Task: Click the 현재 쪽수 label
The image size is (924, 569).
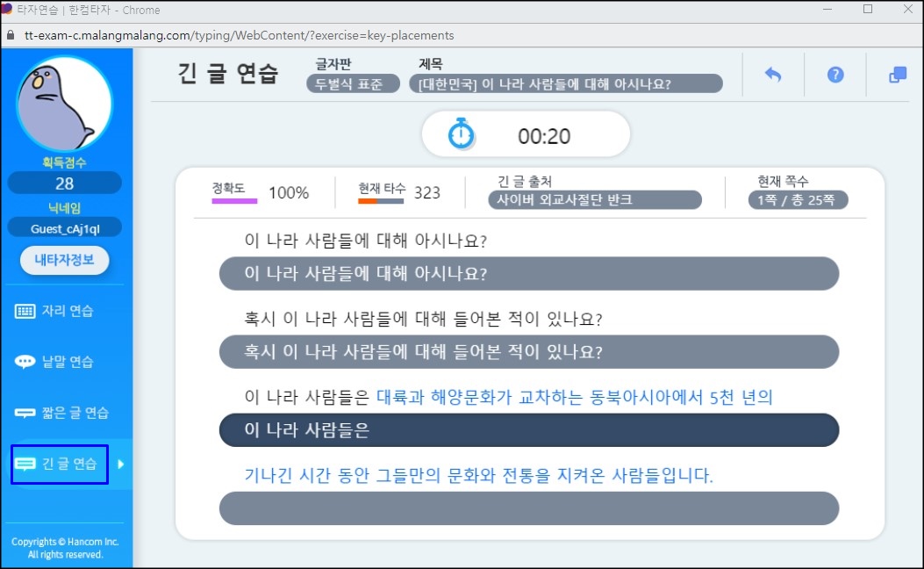Action: (783, 181)
